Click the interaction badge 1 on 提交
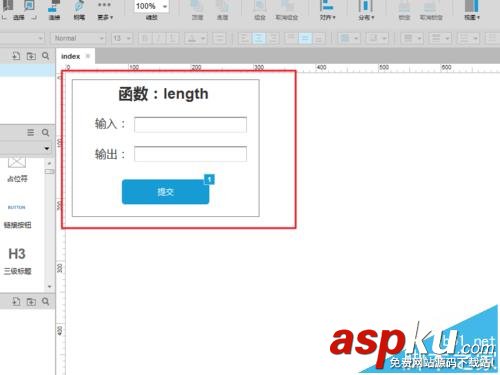Viewport: 500px width, 375px height. [x=209, y=180]
